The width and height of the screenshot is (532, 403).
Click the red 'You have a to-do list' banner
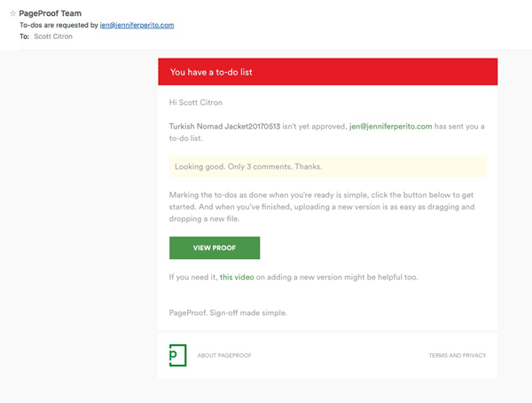coord(327,71)
